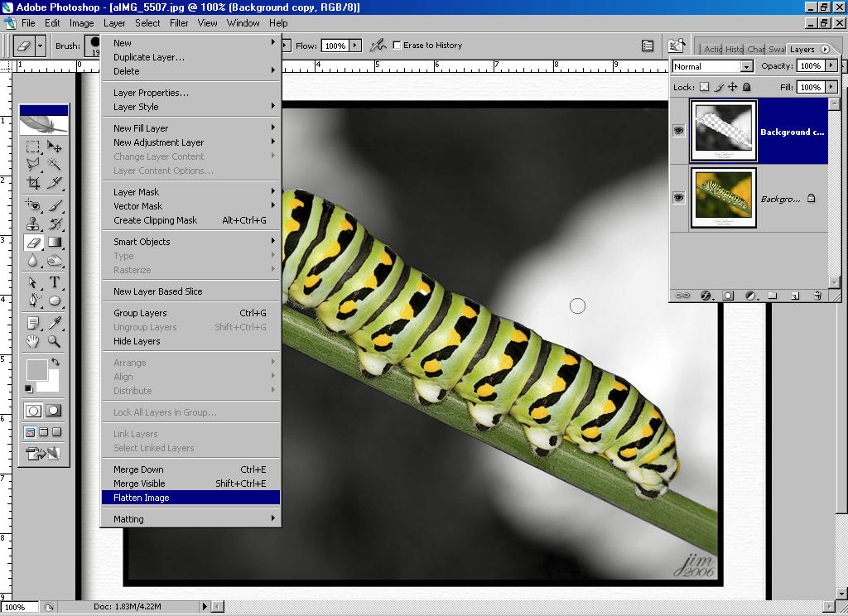Select the Type tool
The image size is (848, 616).
54,282
